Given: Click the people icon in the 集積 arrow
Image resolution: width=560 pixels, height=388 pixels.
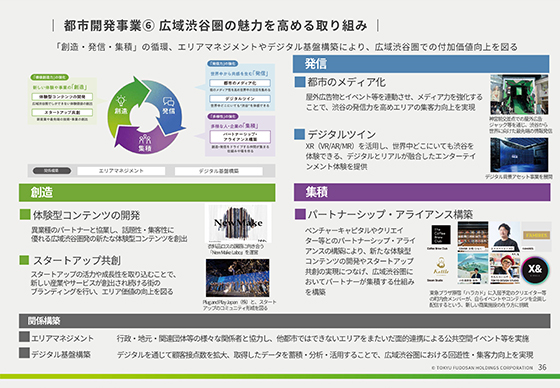Looking at the screenshot, I should pyautogui.click(x=145, y=139).
